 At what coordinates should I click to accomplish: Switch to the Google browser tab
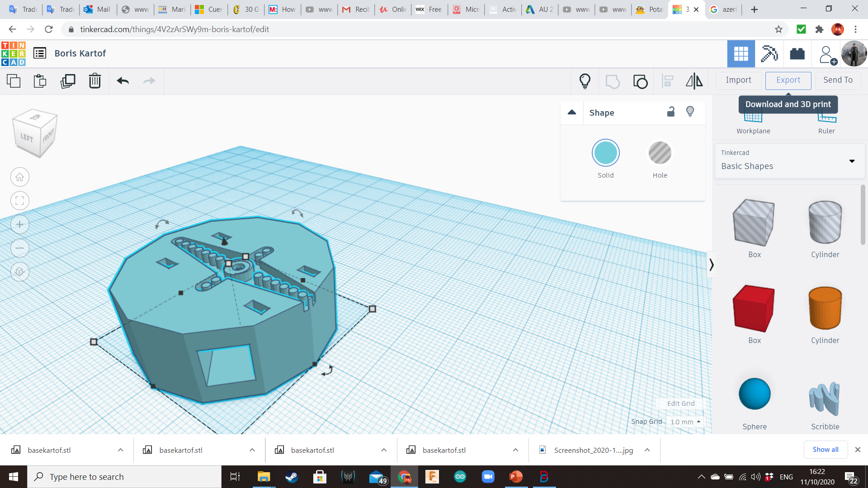(723, 9)
